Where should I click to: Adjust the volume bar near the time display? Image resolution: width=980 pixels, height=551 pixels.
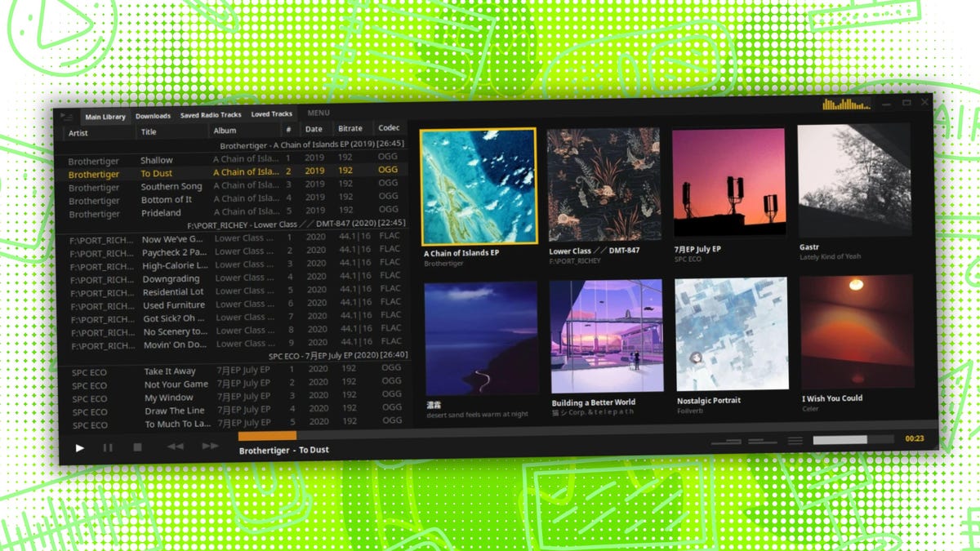tap(853, 440)
